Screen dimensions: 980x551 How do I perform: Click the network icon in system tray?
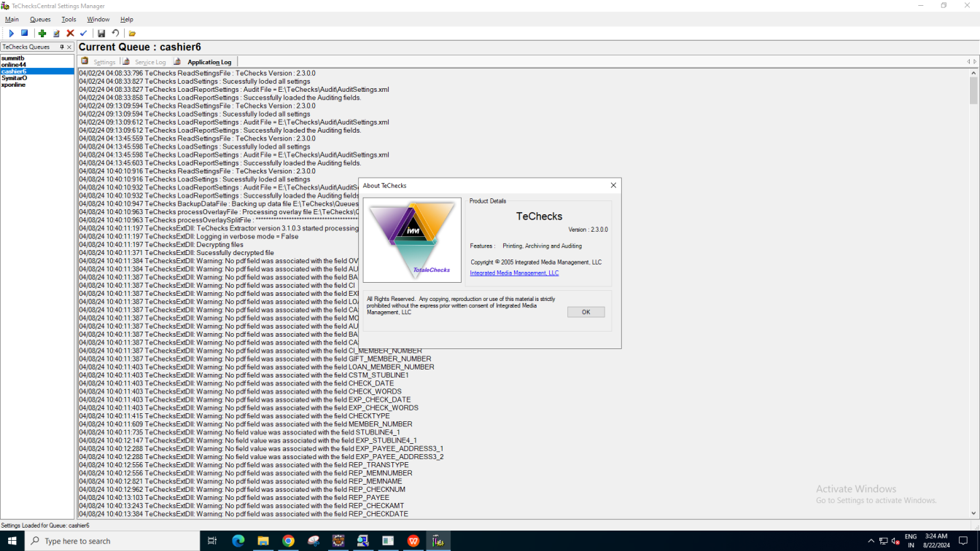[x=883, y=541]
